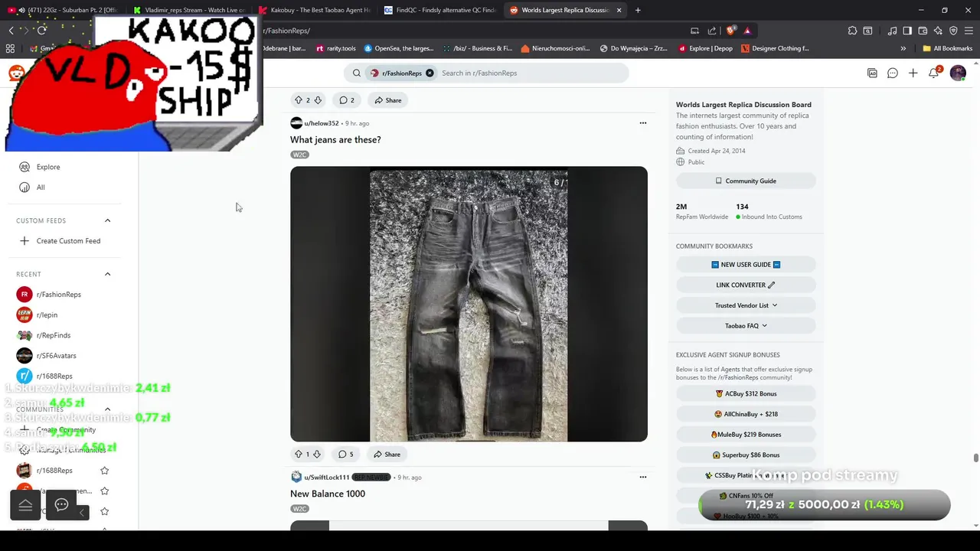Image resolution: width=980 pixels, height=551 pixels.
Task: Open the music playlist icon in toolbar
Action: pyautogui.click(x=892, y=31)
